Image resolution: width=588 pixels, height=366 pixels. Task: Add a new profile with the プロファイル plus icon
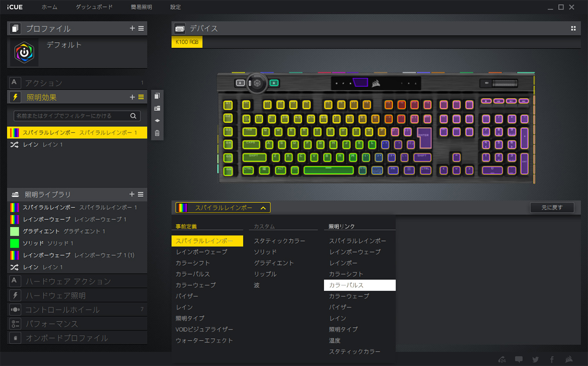132,29
